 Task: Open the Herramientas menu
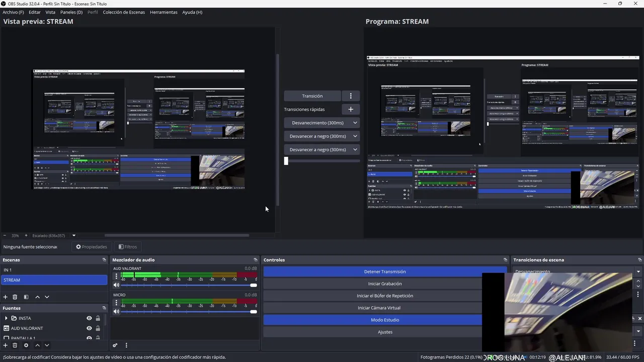(x=164, y=12)
